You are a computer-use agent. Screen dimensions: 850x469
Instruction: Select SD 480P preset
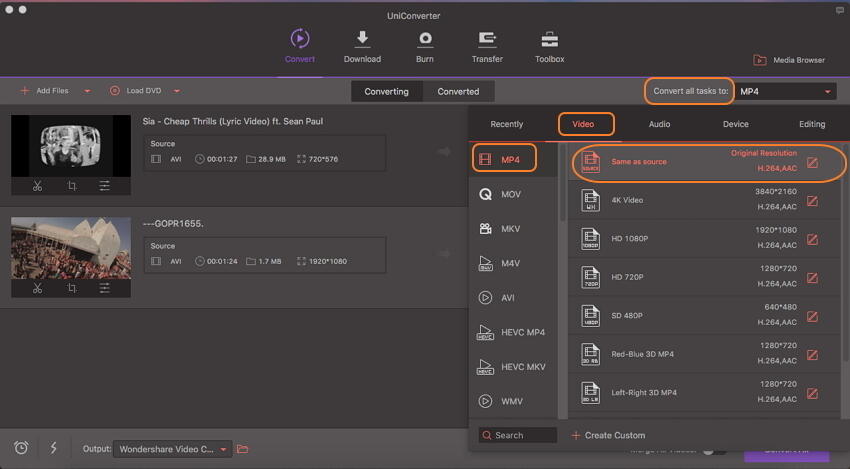(705, 316)
